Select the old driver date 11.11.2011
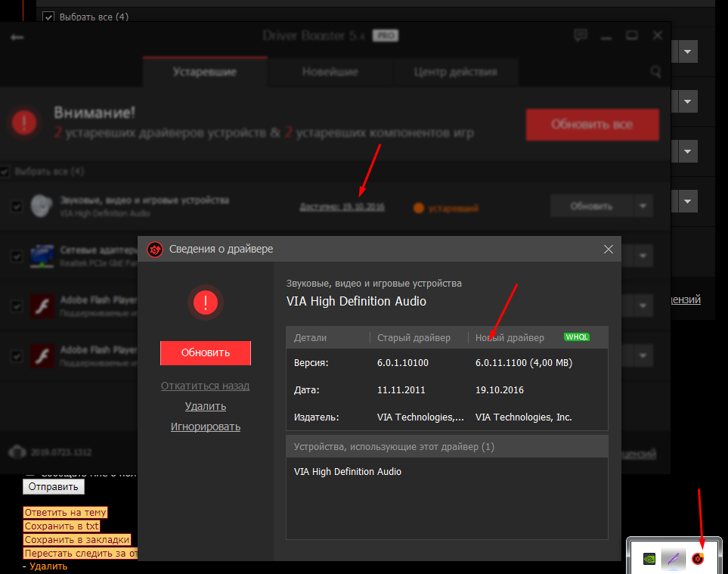Screen dimensions: 728x574 [x=401, y=390]
